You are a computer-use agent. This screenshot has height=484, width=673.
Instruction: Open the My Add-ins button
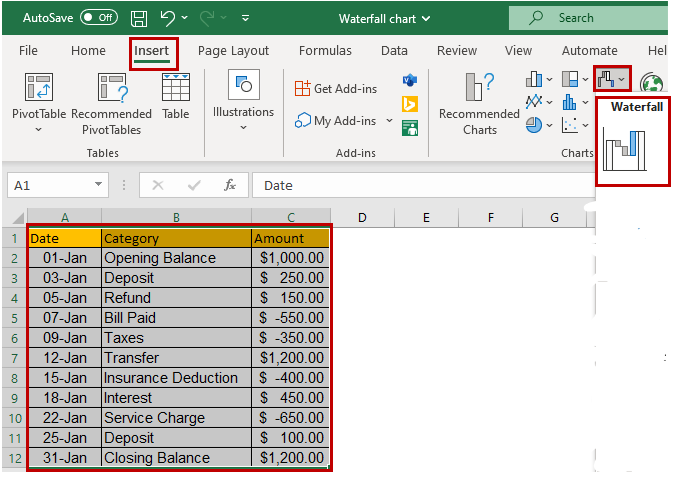point(335,121)
